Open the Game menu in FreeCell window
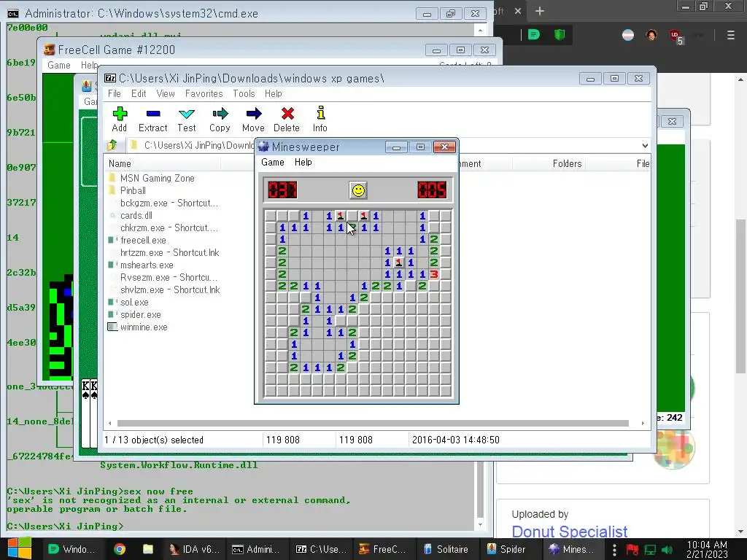 tap(59, 65)
